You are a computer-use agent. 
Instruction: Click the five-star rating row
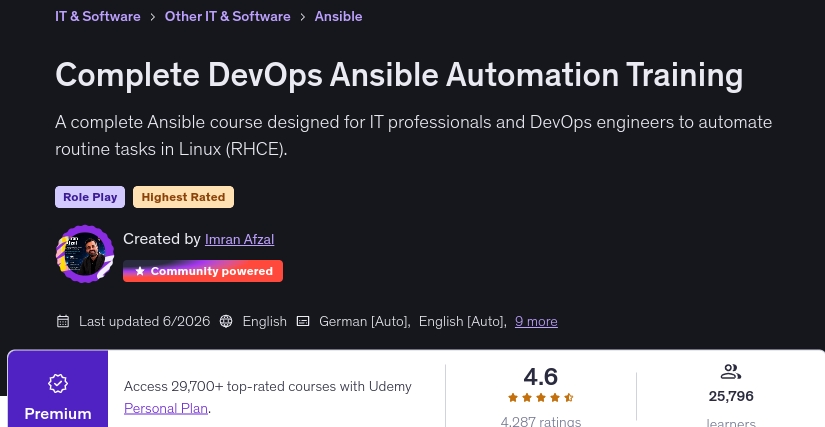tap(541, 398)
